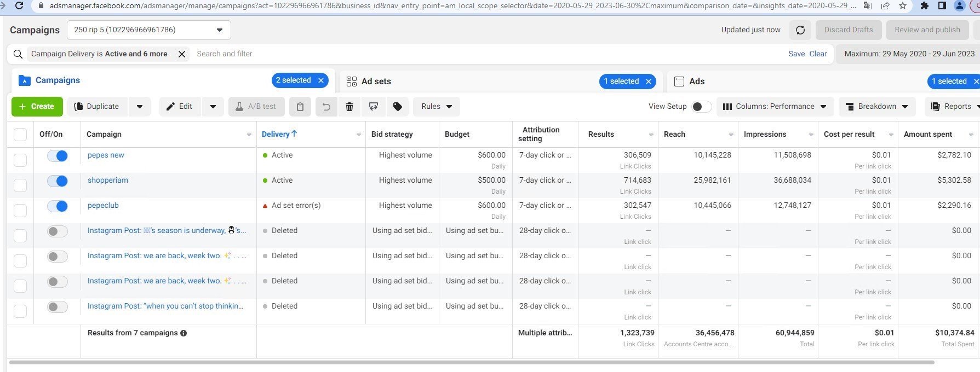Viewport: 980px width, 372px height.
Task: Click the clipboard paste icon in toolbar
Action: click(x=300, y=107)
